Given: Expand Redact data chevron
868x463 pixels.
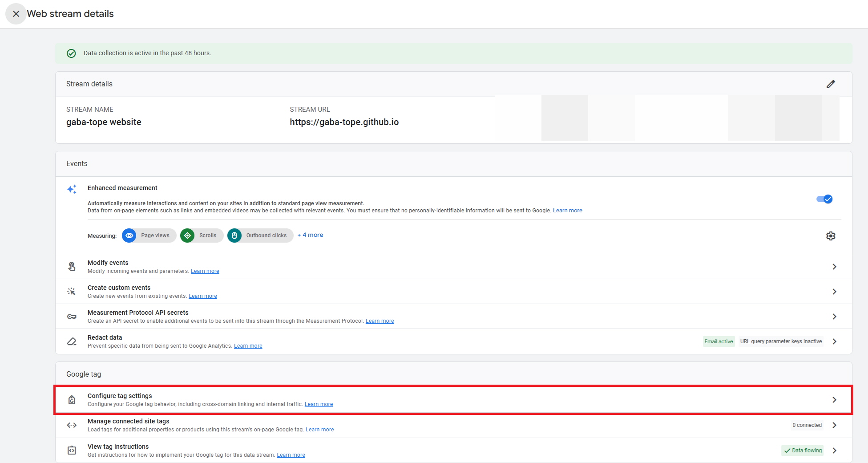Looking at the screenshot, I should [x=834, y=341].
